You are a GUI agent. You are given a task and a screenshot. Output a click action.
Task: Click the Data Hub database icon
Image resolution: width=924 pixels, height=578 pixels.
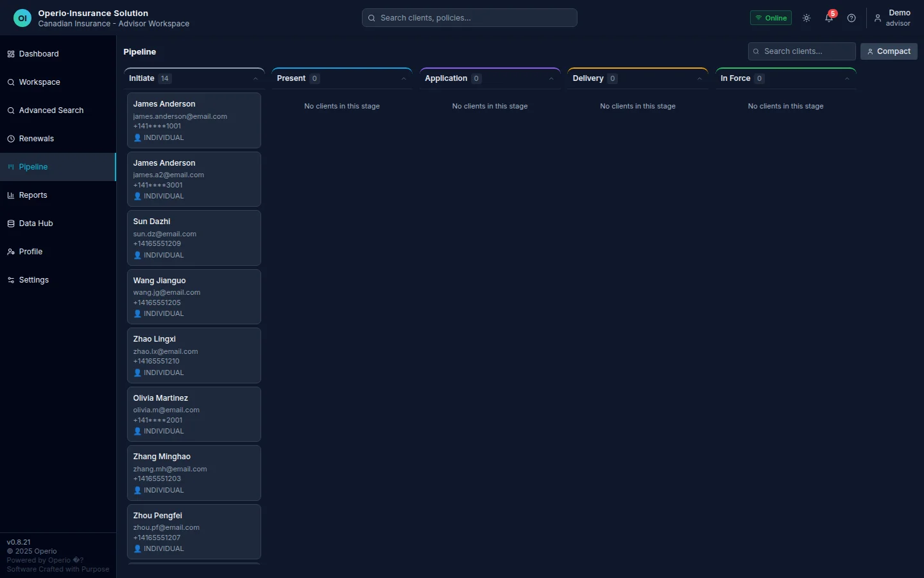(x=11, y=223)
